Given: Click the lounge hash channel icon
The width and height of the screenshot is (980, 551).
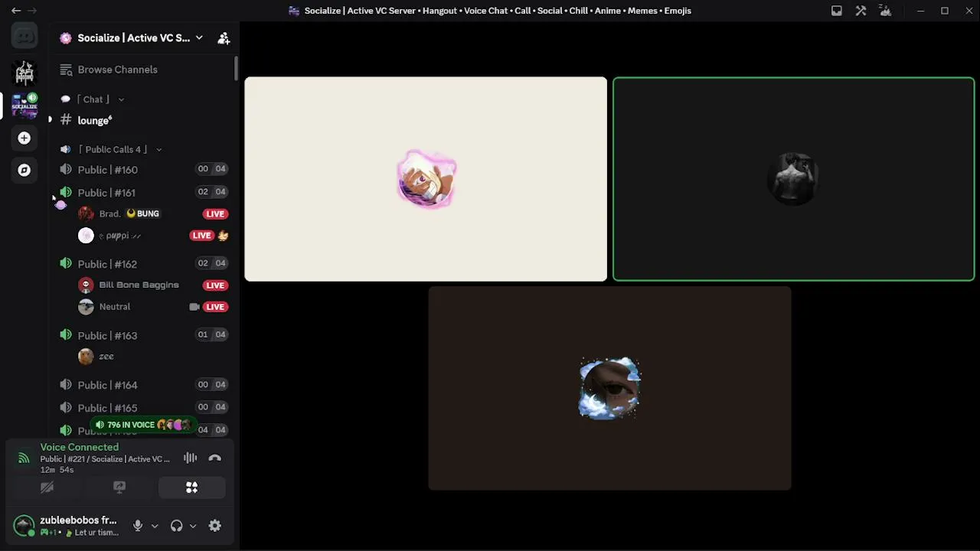Looking at the screenshot, I should 66,120.
